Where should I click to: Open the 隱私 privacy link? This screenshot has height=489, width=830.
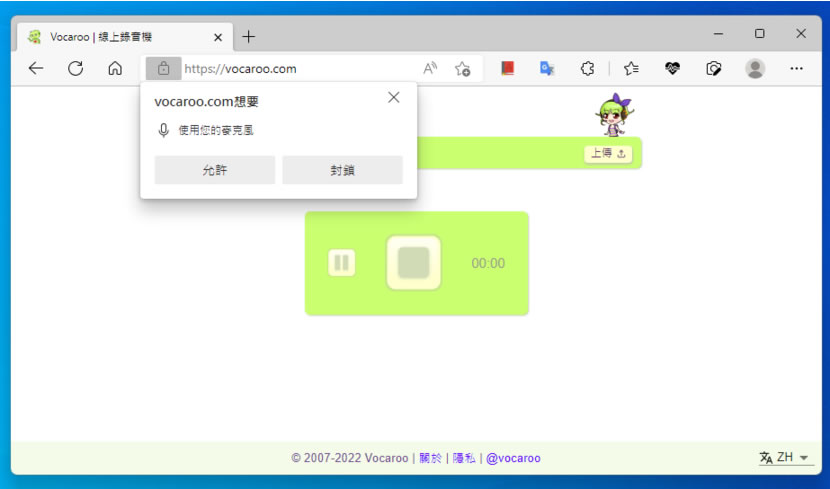click(464, 458)
